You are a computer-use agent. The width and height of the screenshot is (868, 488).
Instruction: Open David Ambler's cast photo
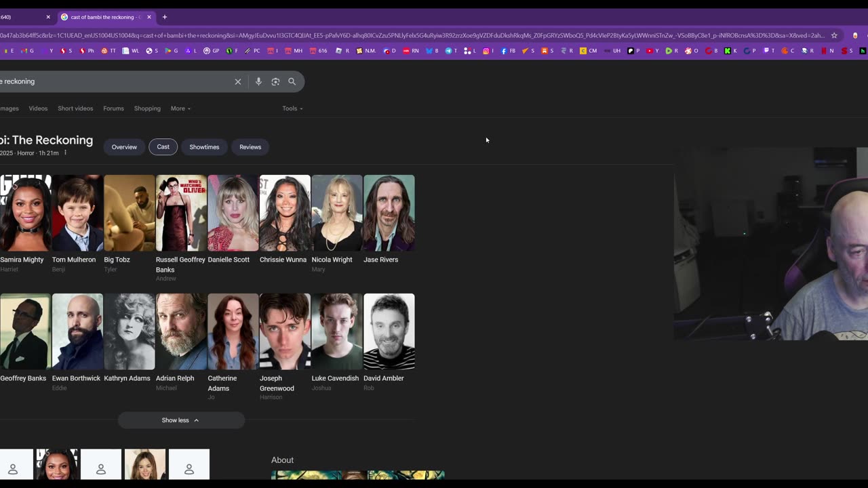pyautogui.click(x=389, y=331)
